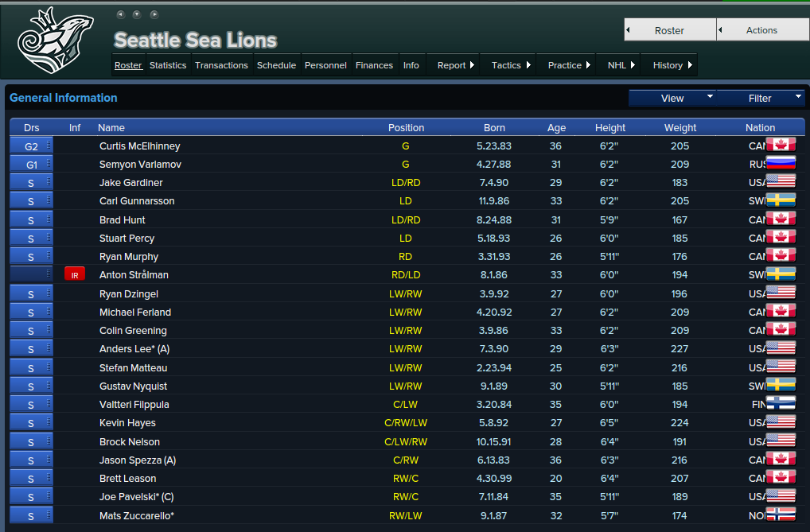
Task: Click Norway flag in Mats Zuccarello row
Action: (781, 515)
